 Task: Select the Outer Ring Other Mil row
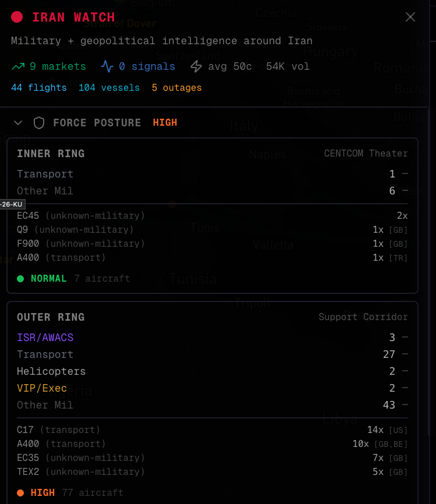coord(212,405)
